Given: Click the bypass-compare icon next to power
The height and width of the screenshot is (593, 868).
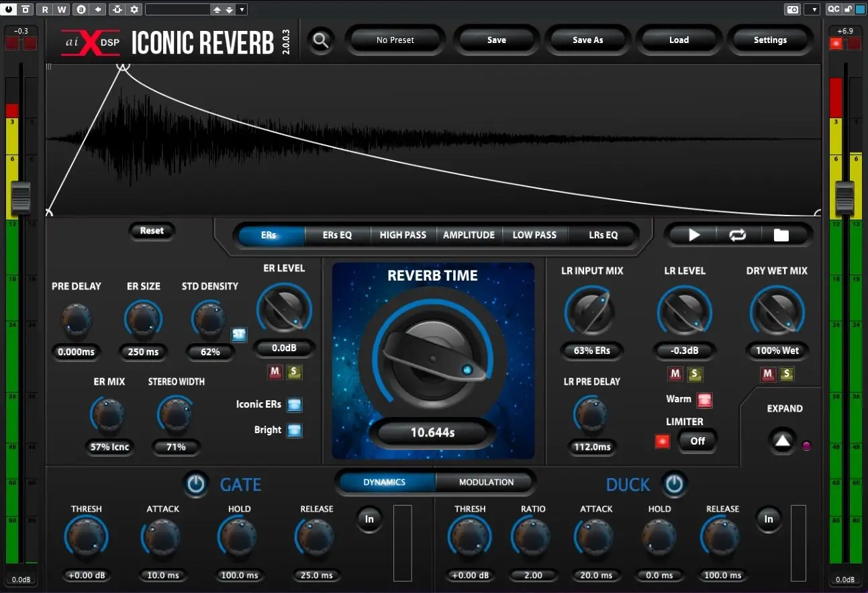Looking at the screenshot, I should pos(26,9).
